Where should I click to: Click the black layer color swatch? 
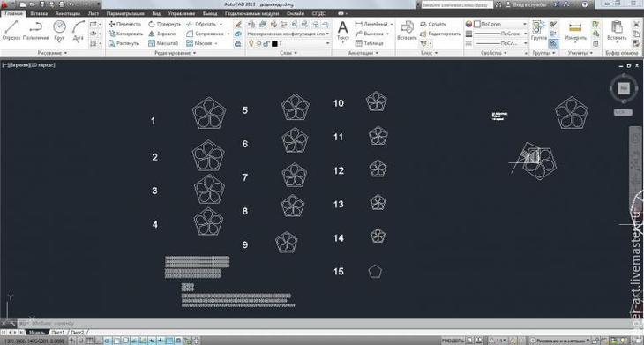[x=274, y=43]
